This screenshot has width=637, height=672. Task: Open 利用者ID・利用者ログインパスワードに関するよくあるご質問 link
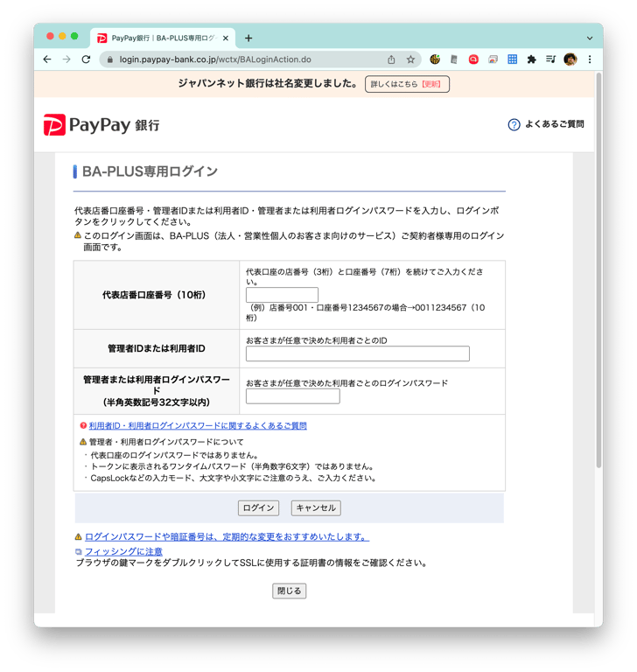[x=198, y=425]
